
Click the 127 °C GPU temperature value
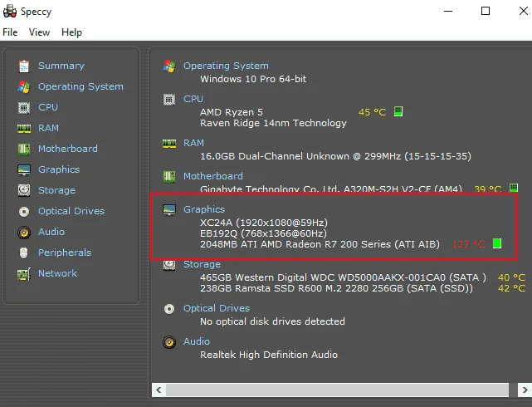468,244
